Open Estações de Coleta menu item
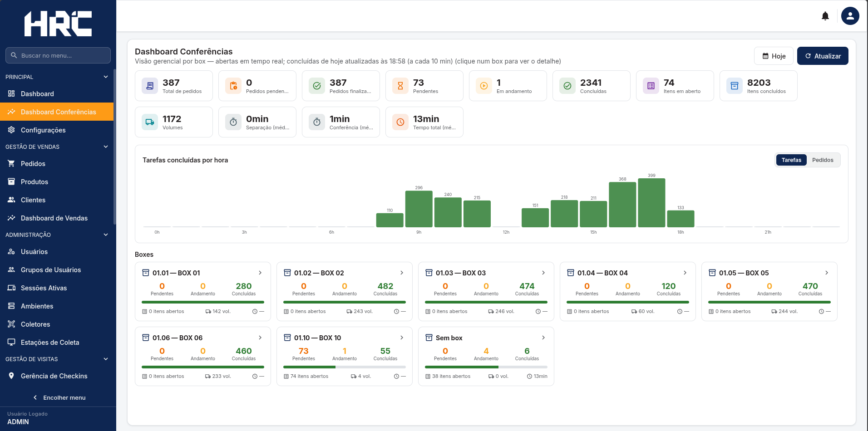The height and width of the screenshot is (431, 868). pyautogui.click(x=57, y=342)
